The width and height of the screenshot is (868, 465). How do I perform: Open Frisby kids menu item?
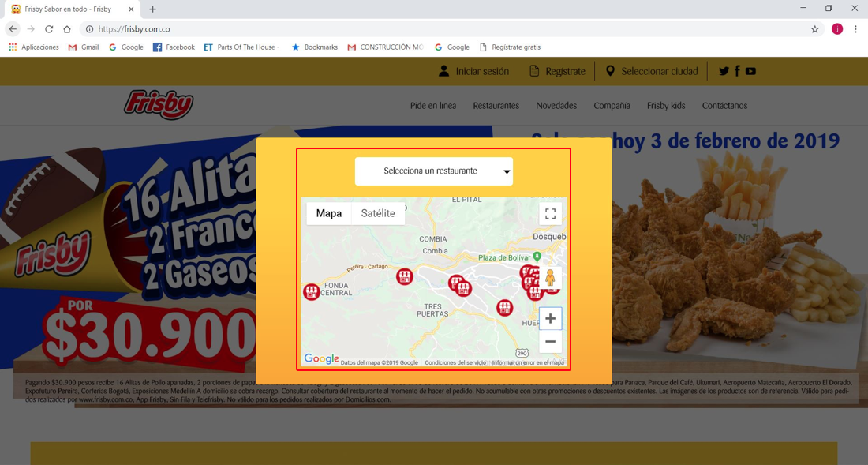(x=666, y=105)
